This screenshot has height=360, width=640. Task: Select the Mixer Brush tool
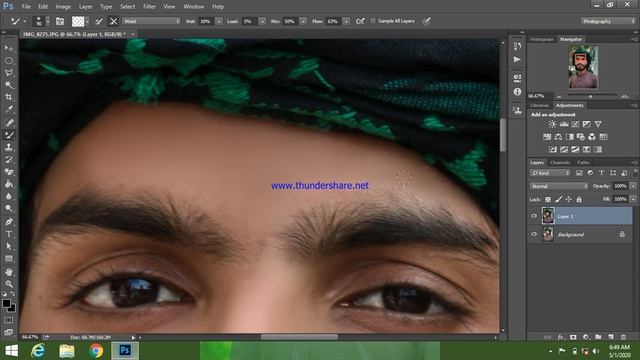click(x=9, y=135)
